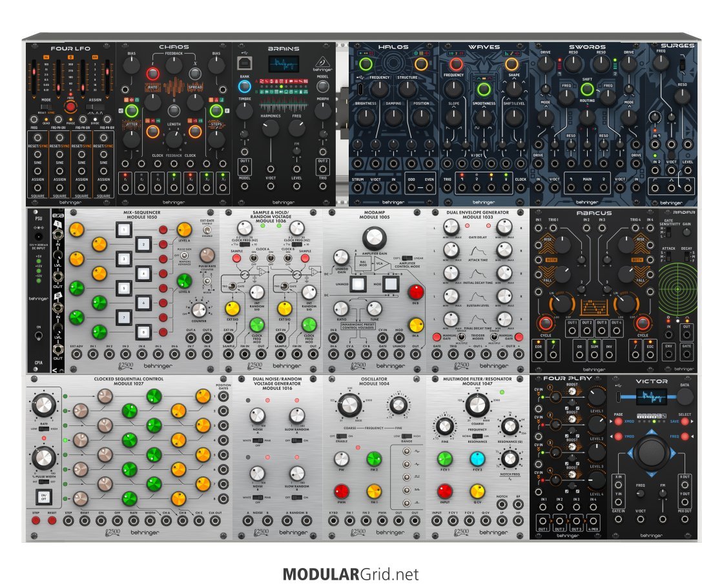The width and height of the screenshot is (702, 588).
Task: Toggle Noise A white/pink switch
Action: tap(258, 441)
